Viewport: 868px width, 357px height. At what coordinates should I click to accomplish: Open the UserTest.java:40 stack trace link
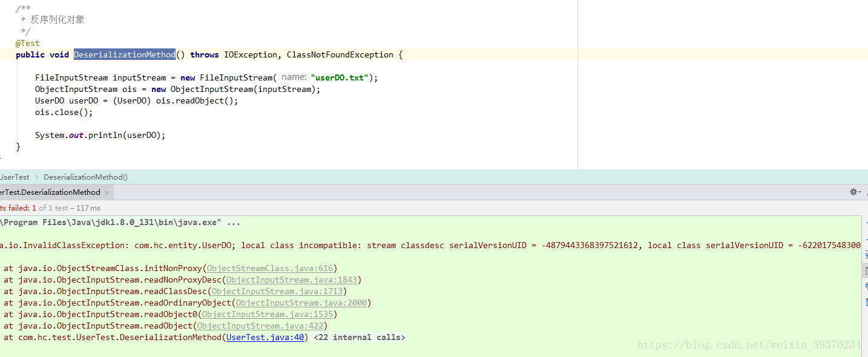(265, 338)
